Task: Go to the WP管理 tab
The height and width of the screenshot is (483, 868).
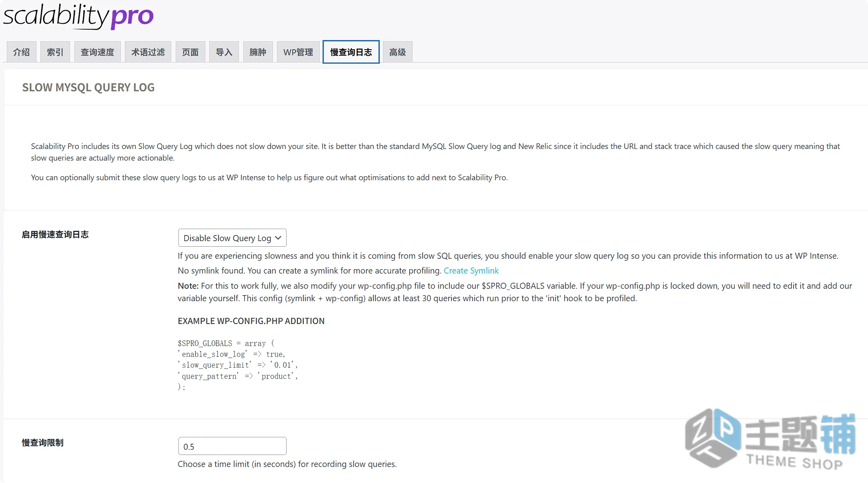Action: coord(298,52)
